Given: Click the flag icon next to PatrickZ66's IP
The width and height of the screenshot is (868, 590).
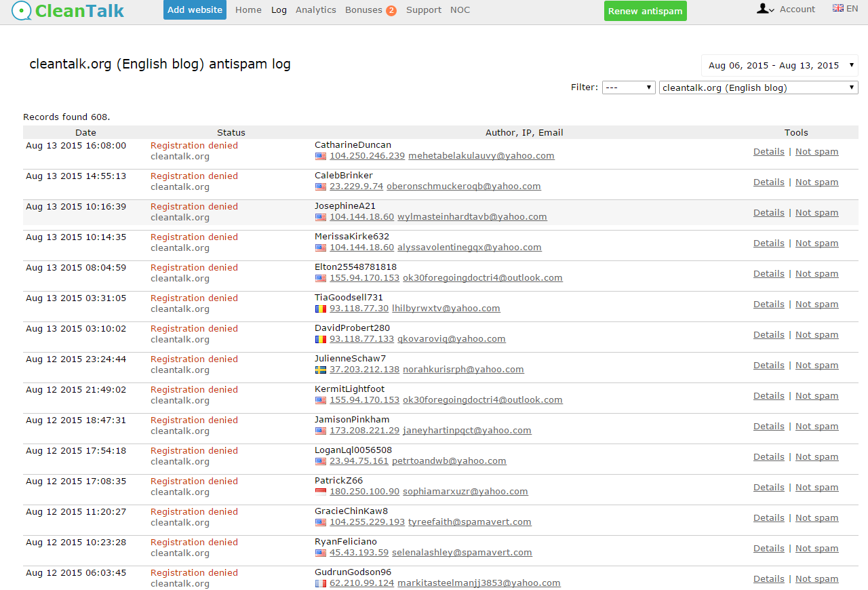Looking at the screenshot, I should (x=319, y=492).
